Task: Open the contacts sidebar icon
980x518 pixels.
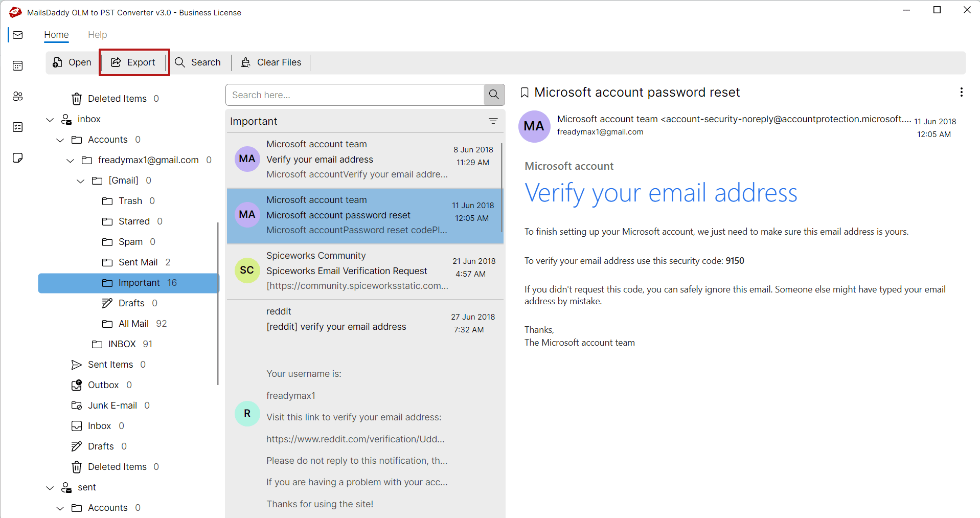Action: pos(18,96)
